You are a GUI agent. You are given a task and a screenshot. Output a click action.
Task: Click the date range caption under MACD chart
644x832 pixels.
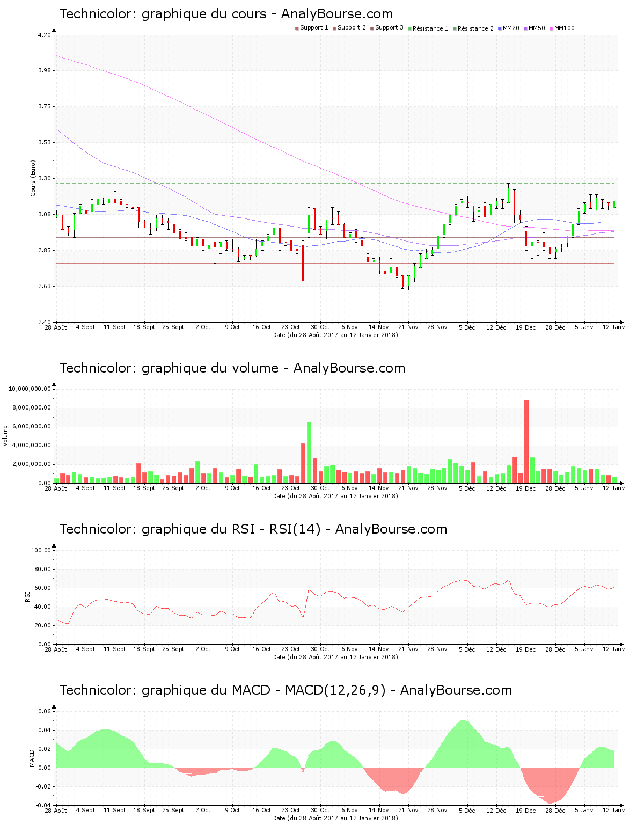[x=335, y=818]
